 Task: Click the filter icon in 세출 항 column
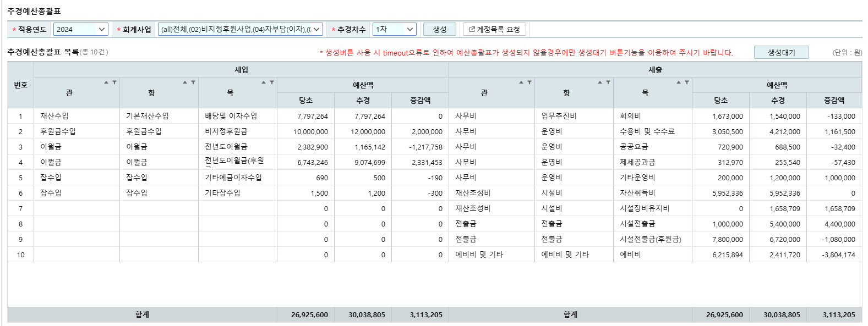pos(608,82)
